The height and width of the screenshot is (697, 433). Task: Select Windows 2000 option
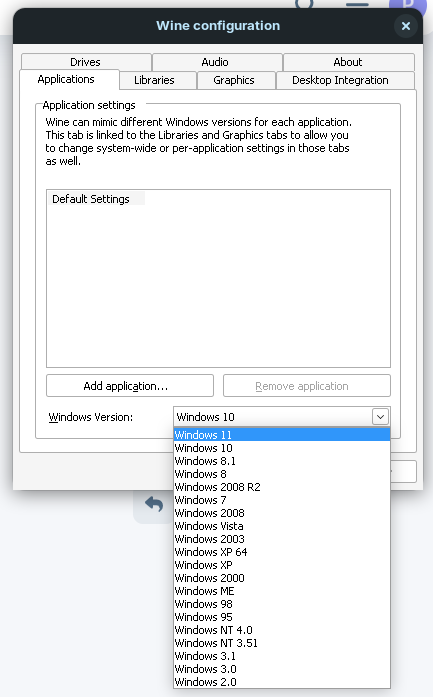pyautogui.click(x=282, y=578)
